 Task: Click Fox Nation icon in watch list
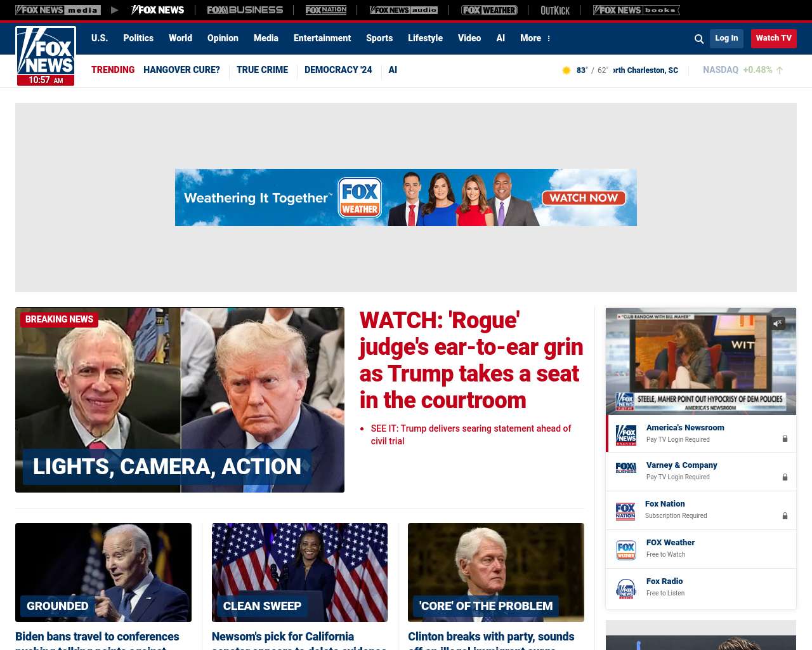pyautogui.click(x=625, y=511)
